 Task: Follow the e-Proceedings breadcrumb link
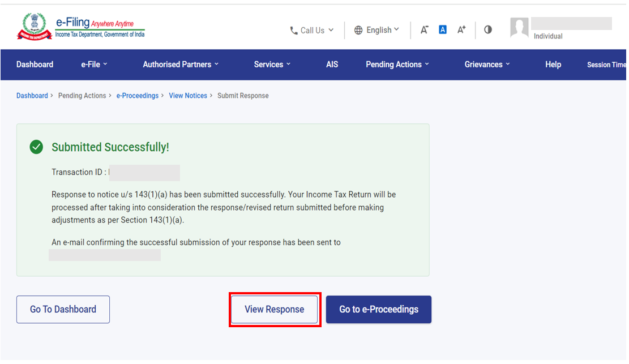click(x=138, y=96)
